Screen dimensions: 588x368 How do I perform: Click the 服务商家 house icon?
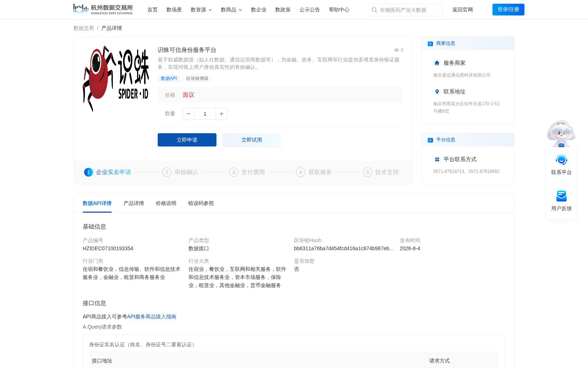[437, 63]
